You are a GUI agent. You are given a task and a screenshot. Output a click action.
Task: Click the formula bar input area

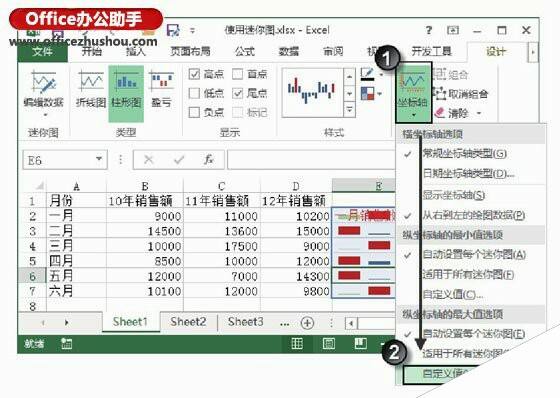pos(311,160)
